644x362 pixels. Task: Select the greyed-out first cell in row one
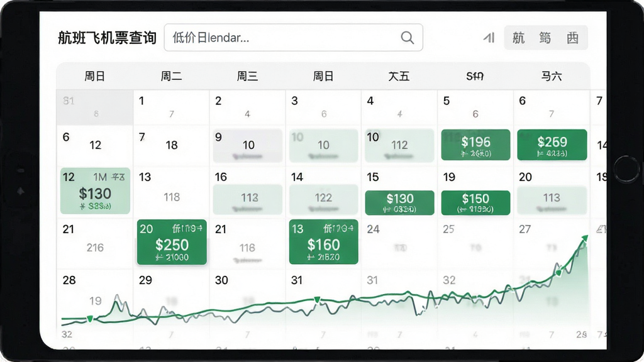click(x=95, y=107)
